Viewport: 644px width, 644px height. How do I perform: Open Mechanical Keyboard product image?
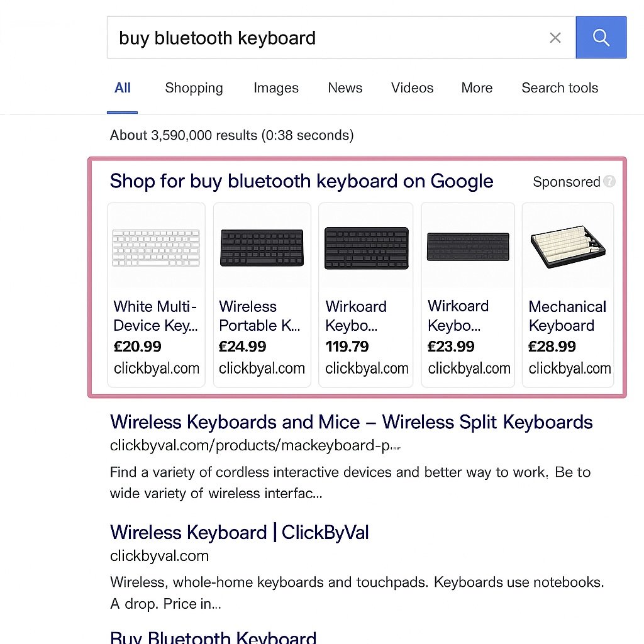click(x=568, y=247)
